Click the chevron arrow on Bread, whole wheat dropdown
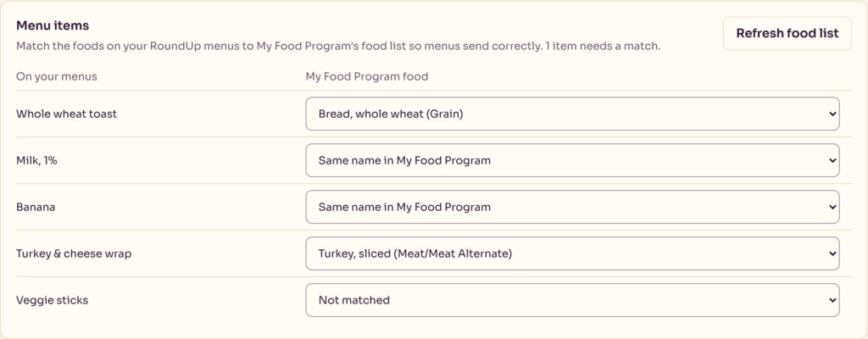 tap(832, 114)
